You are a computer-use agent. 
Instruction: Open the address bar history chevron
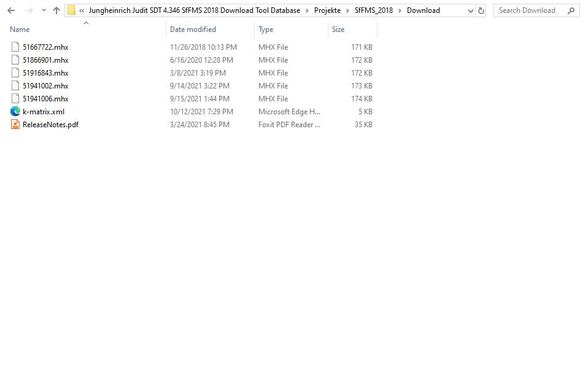point(470,10)
